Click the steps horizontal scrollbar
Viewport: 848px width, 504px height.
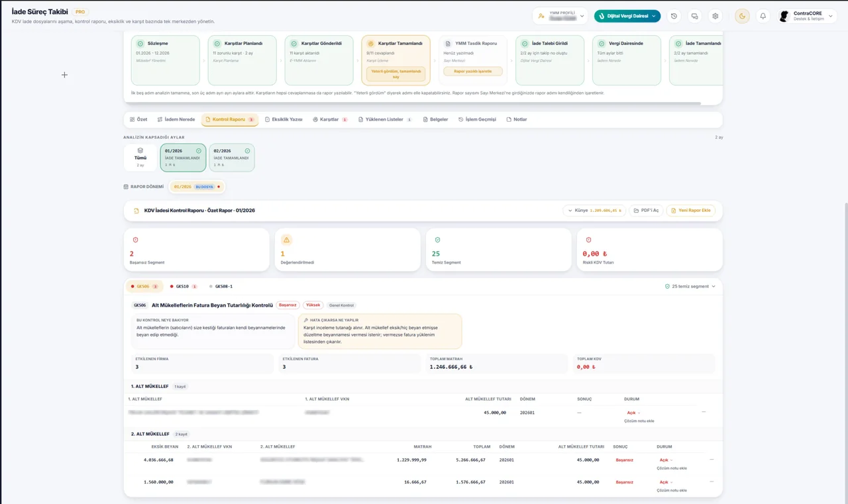(x=412, y=103)
